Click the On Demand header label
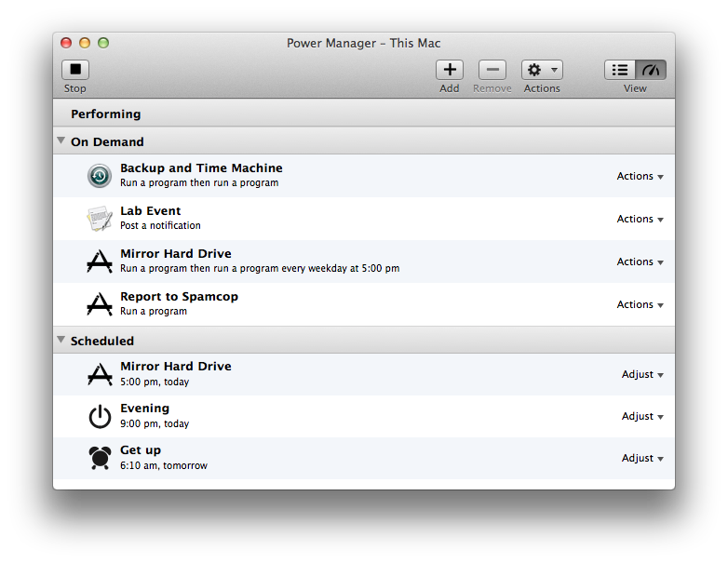Image resolution: width=728 pixels, height=563 pixels. (x=107, y=142)
